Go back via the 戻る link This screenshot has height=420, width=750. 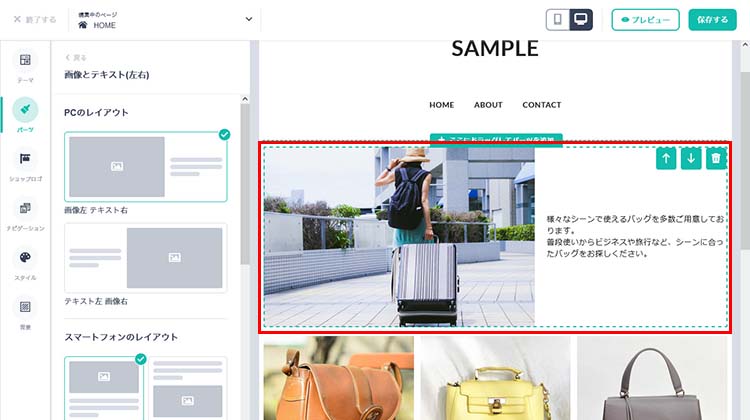pyautogui.click(x=76, y=57)
